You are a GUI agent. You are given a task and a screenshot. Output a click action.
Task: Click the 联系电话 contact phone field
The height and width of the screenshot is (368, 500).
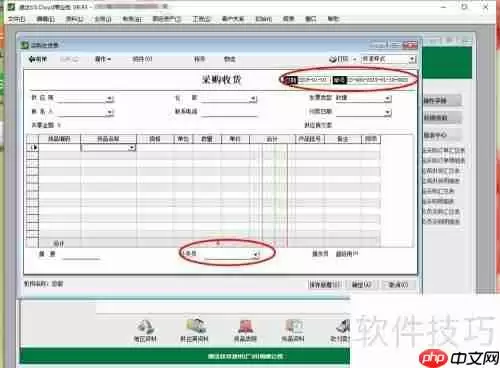[x=229, y=112]
